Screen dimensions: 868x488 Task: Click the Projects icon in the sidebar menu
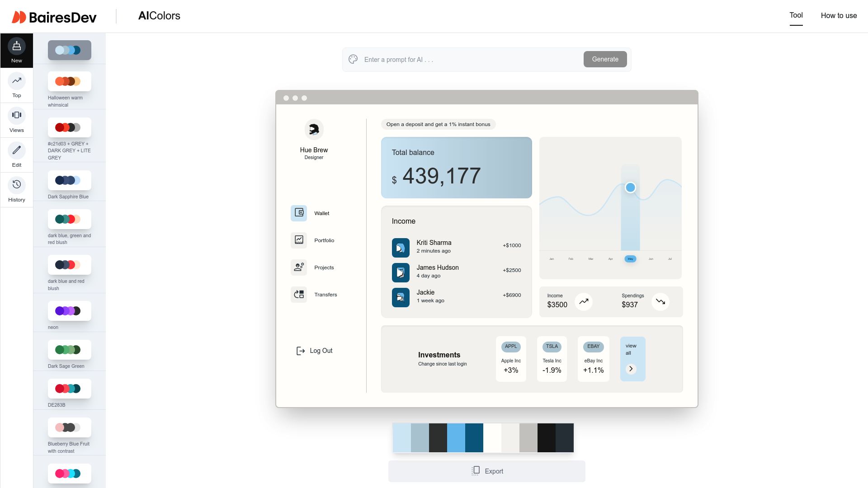pos(298,267)
